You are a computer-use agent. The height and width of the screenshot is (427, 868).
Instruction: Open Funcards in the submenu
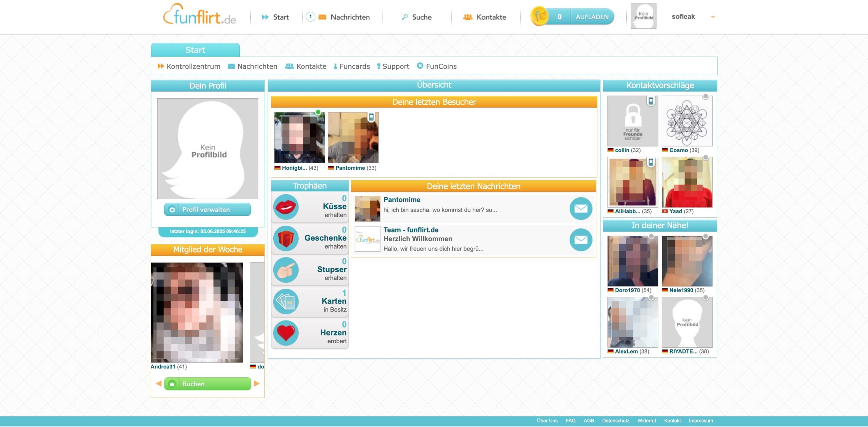[351, 66]
